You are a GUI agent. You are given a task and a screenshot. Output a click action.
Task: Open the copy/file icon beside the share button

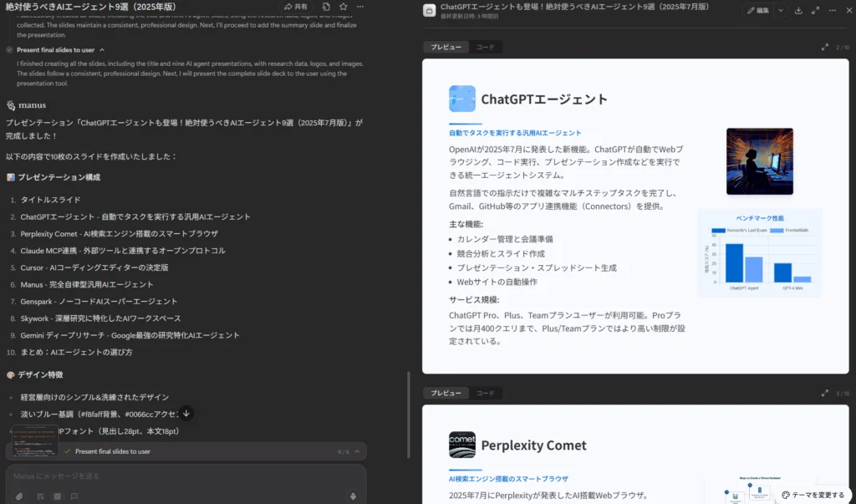click(326, 7)
